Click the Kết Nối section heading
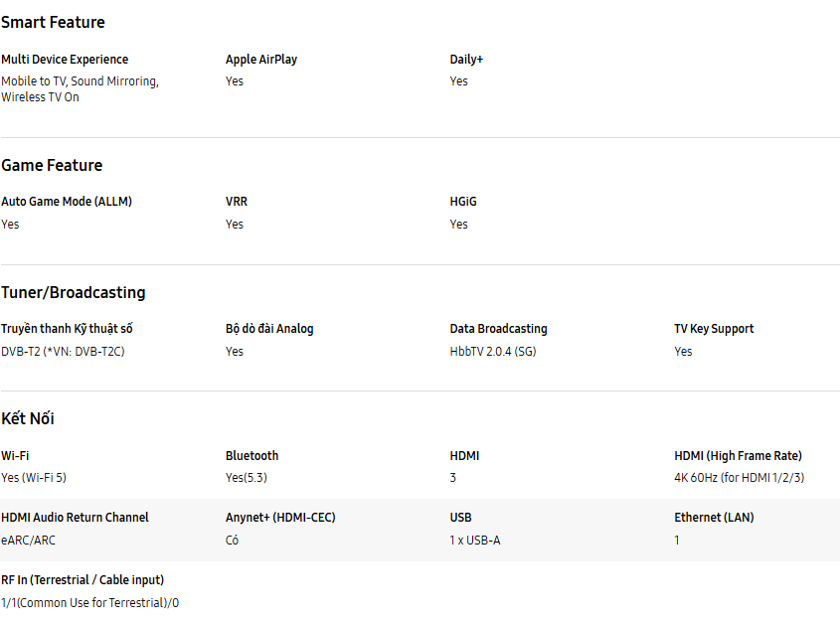The height and width of the screenshot is (624, 840). tap(28, 418)
